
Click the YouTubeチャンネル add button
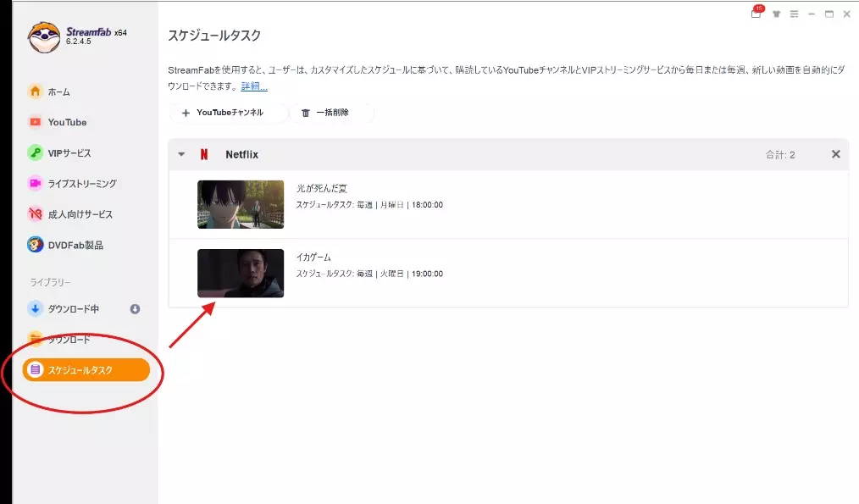(229, 113)
